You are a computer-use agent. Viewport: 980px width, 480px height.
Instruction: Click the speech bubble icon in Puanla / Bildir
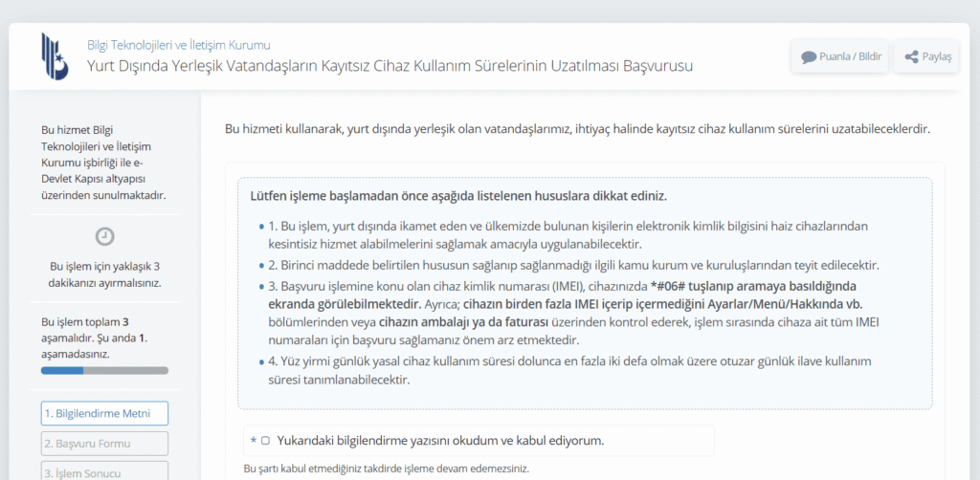[x=809, y=56]
